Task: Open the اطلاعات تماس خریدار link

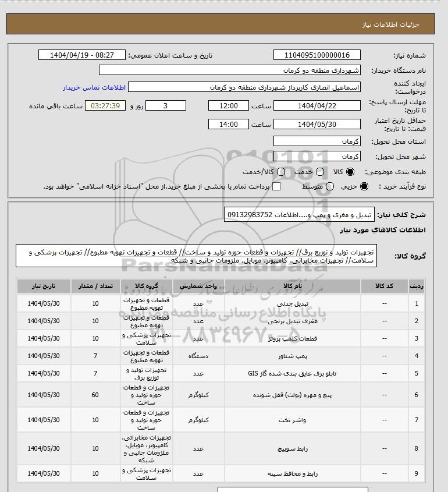Action: (94, 87)
